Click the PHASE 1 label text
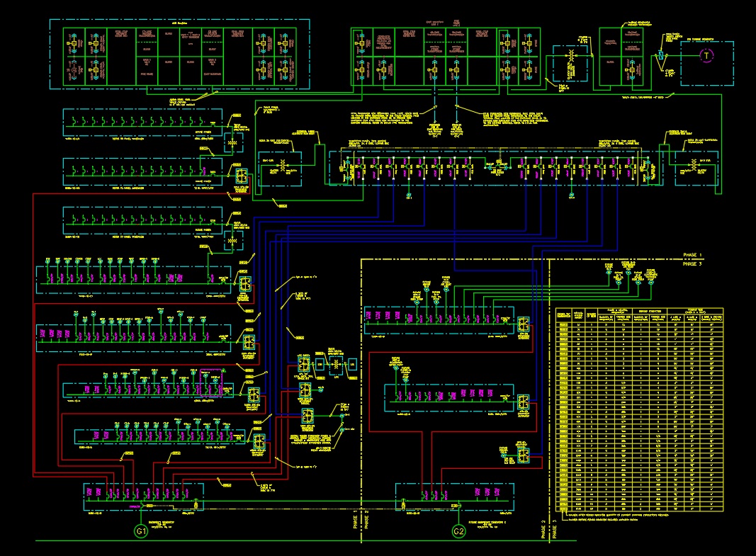This screenshot has width=756, height=556. pyautogui.click(x=692, y=254)
